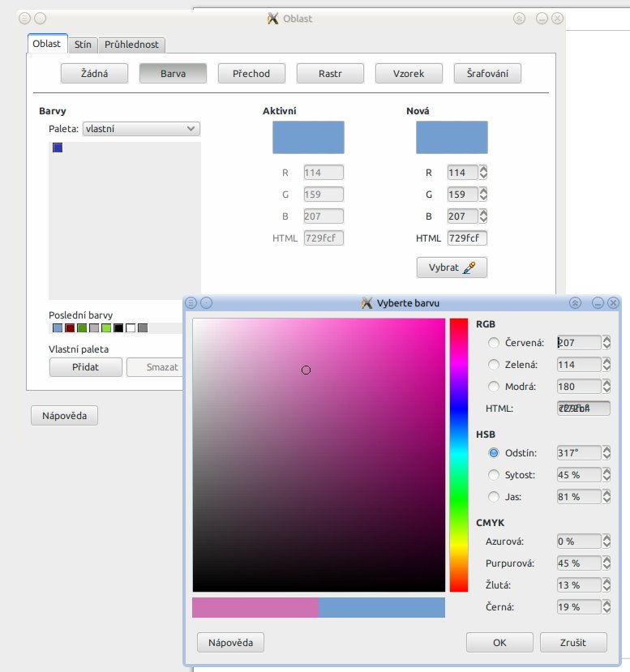Click the Nová color preview box
The width and height of the screenshot is (630, 672).
[x=452, y=137]
